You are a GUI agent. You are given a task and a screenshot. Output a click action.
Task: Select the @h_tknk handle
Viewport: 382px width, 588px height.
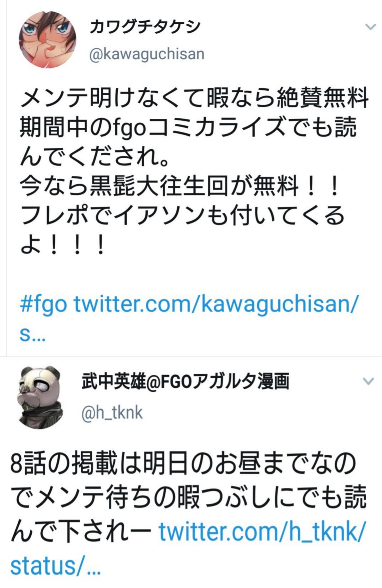112,413
